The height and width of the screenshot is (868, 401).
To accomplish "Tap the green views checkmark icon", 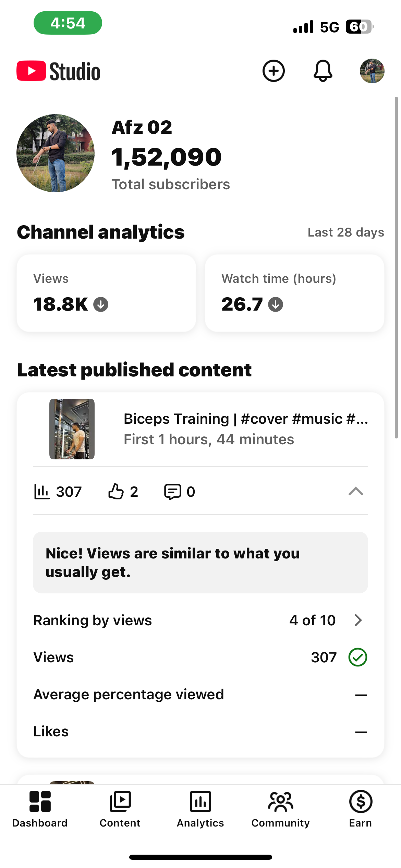I will click(x=357, y=658).
